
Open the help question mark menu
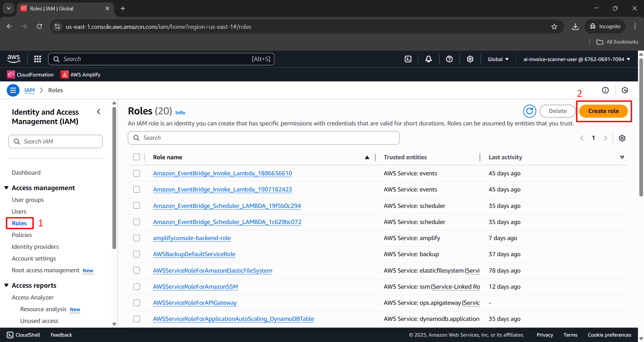(x=449, y=59)
